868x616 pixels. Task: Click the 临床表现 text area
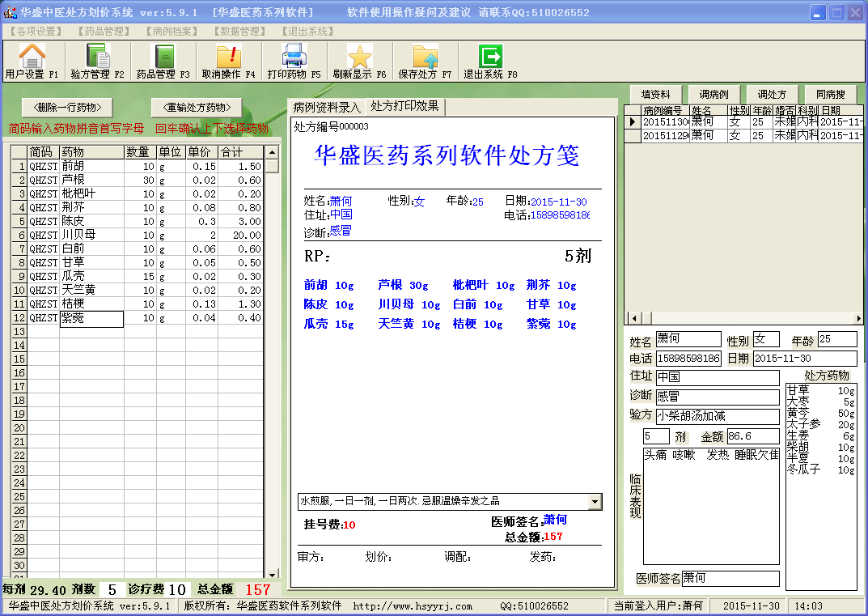click(x=711, y=506)
